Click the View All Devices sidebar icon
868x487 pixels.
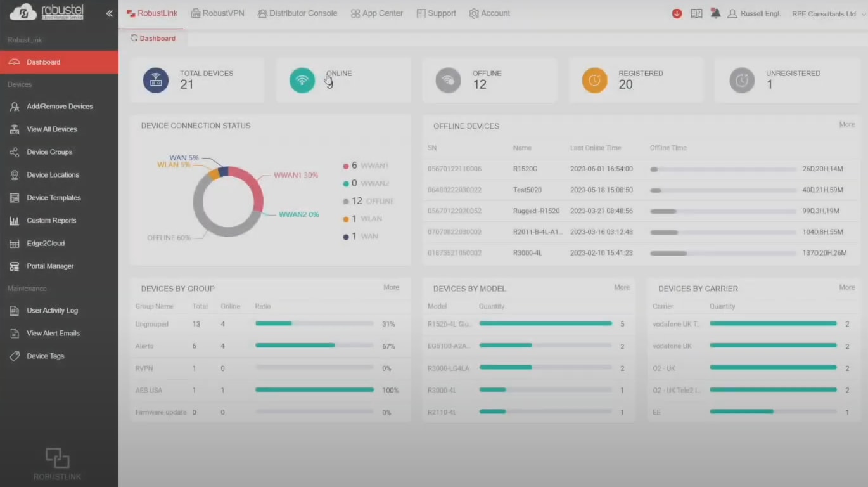tap(15, 129)
